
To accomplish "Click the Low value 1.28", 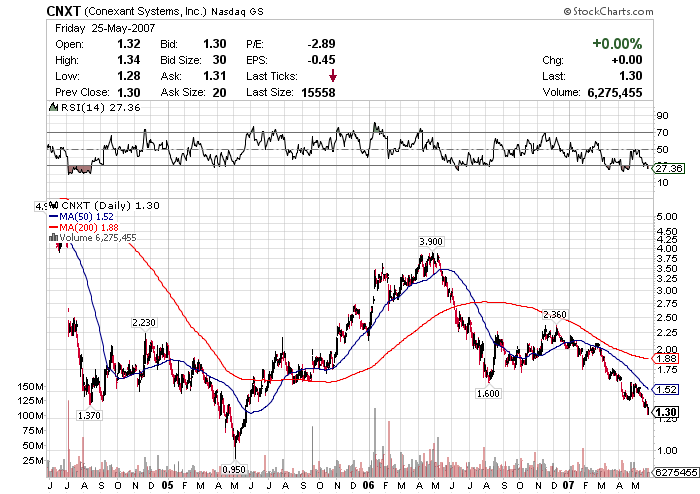I will (x=129, y=76).
